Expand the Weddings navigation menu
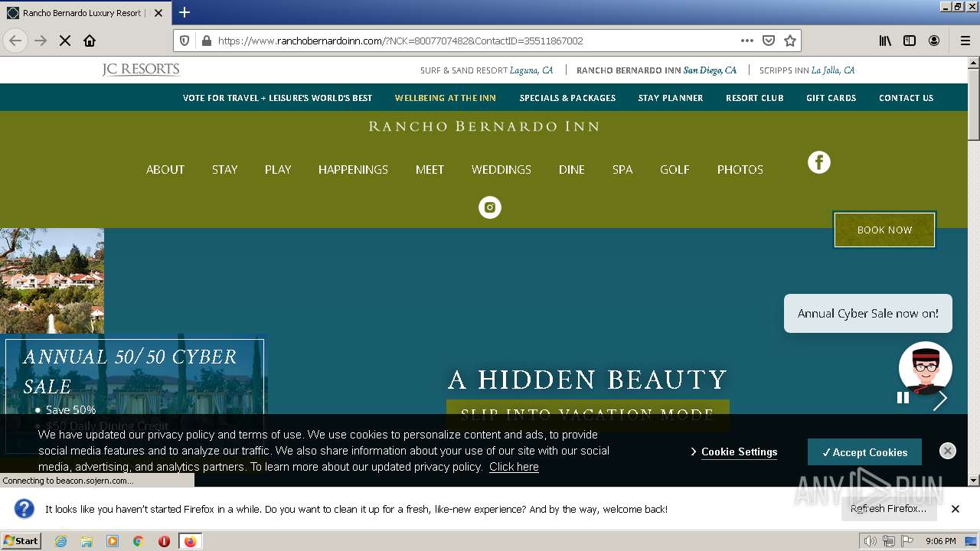 (501, 170)
